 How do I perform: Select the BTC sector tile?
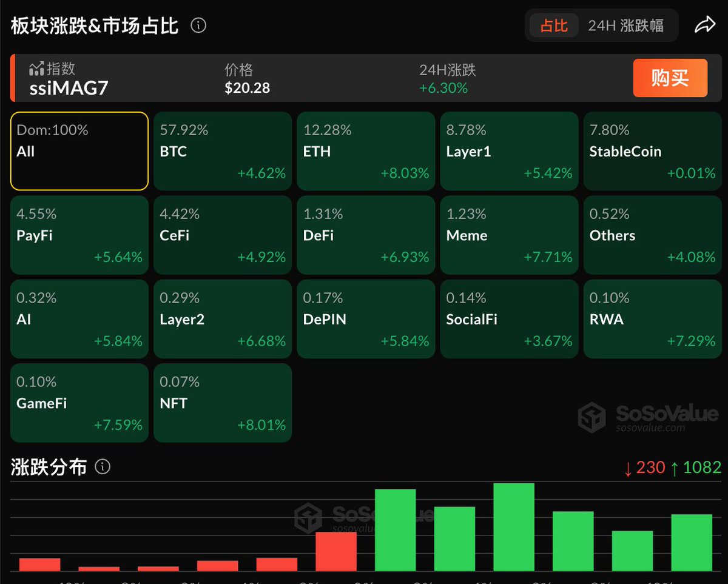[x=222, y=150]
